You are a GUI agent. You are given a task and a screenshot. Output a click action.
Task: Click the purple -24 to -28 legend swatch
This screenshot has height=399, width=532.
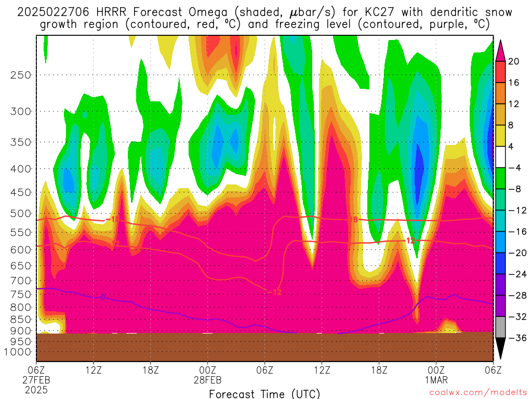500,285
